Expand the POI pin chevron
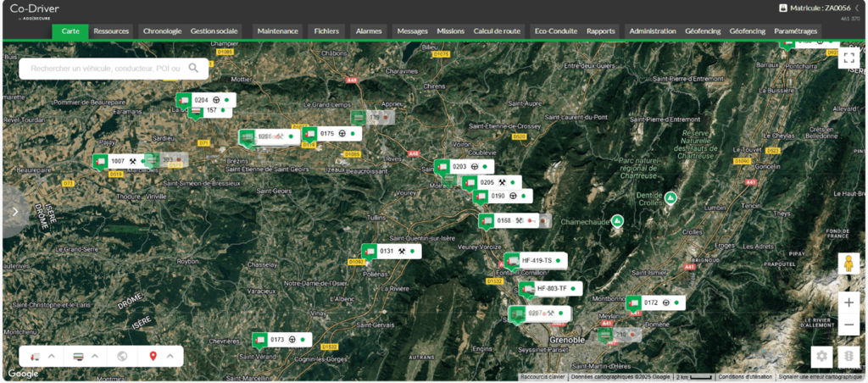The height and width of the screenshot is (383, 868). pos(170,356)
